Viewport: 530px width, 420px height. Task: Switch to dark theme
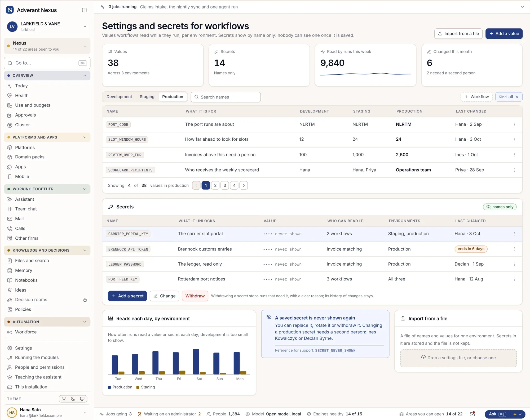pyautogui.click(x=73, y=399)
